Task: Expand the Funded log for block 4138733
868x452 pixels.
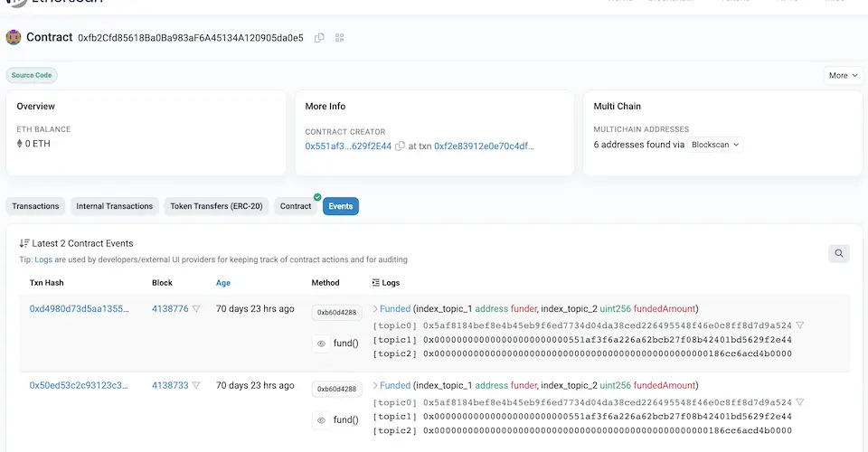Action: coord(375,385)
